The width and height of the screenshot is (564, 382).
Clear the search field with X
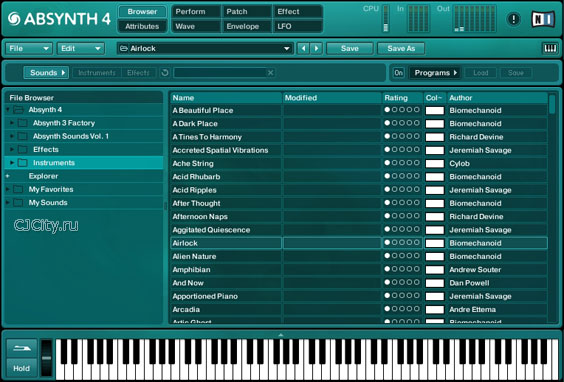click(270, 73)
